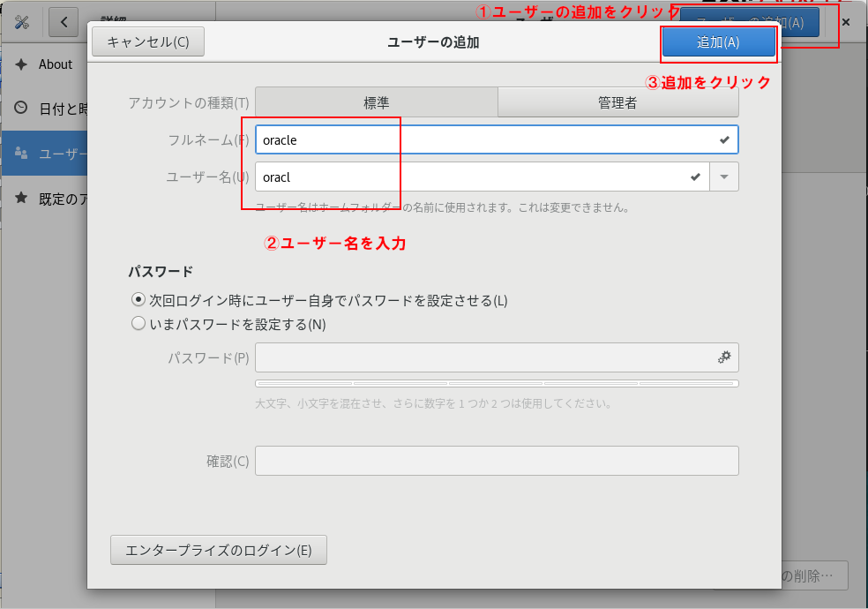Click the gear icon in the パスワード field
The width and height of the screenshot is (868, 609).
(724, 357)
